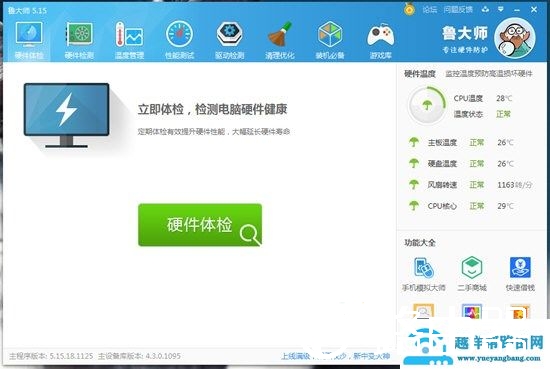Select the 清理优化 broom tab
This screenshot has width=550, height=369.
point(280,40)
